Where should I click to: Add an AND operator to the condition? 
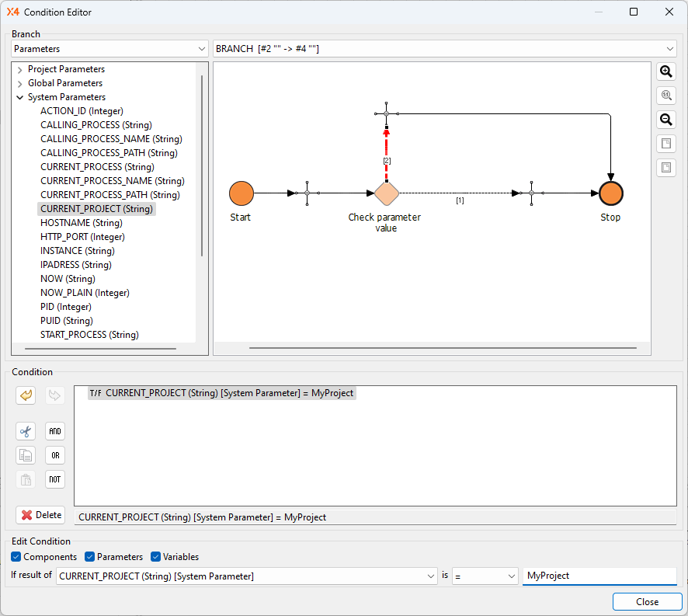[x=54, y=431]
